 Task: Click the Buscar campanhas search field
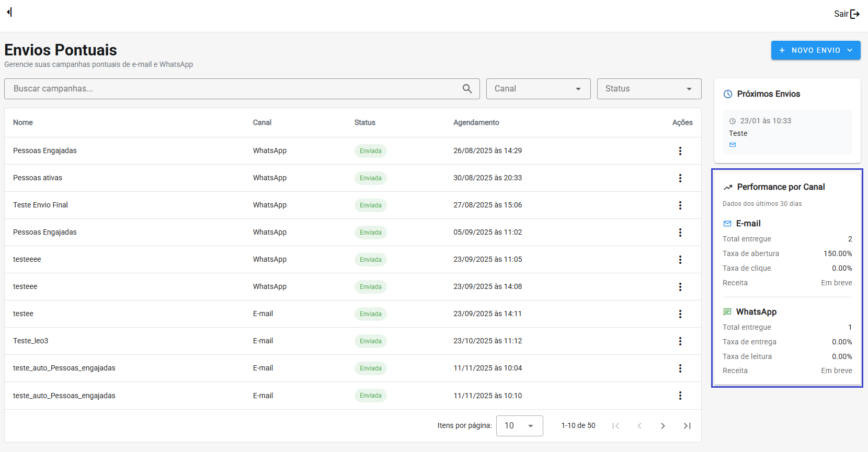pyautogui.click(x=230, y=89)
